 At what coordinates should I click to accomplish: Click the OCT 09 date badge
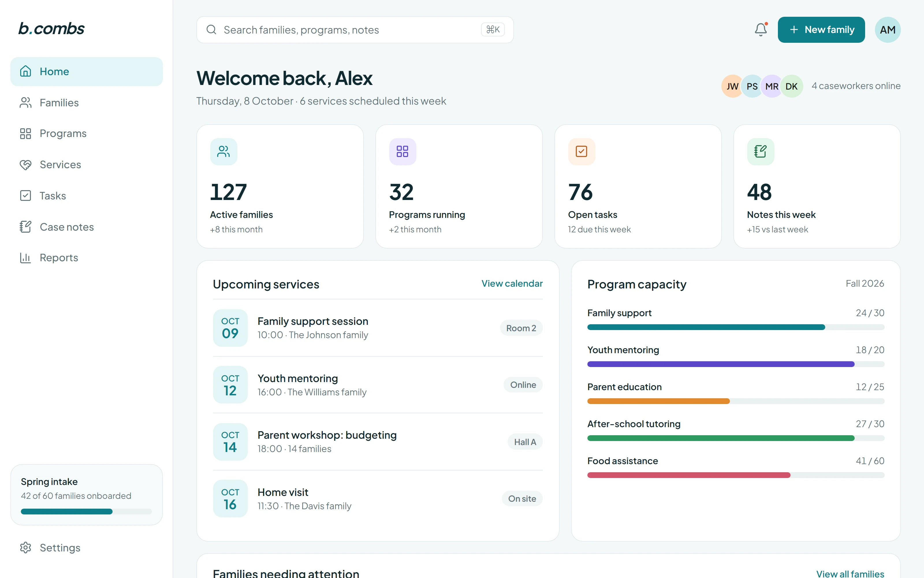(230, 328)
